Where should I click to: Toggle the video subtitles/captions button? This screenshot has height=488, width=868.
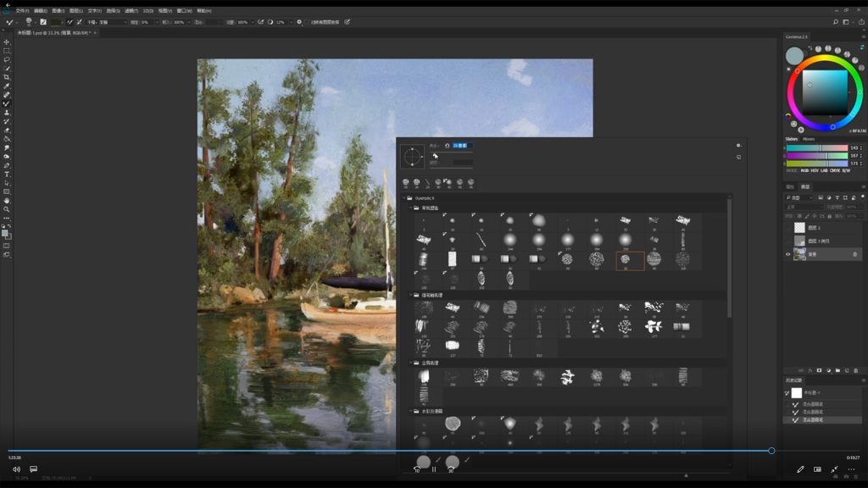(33, 469)
